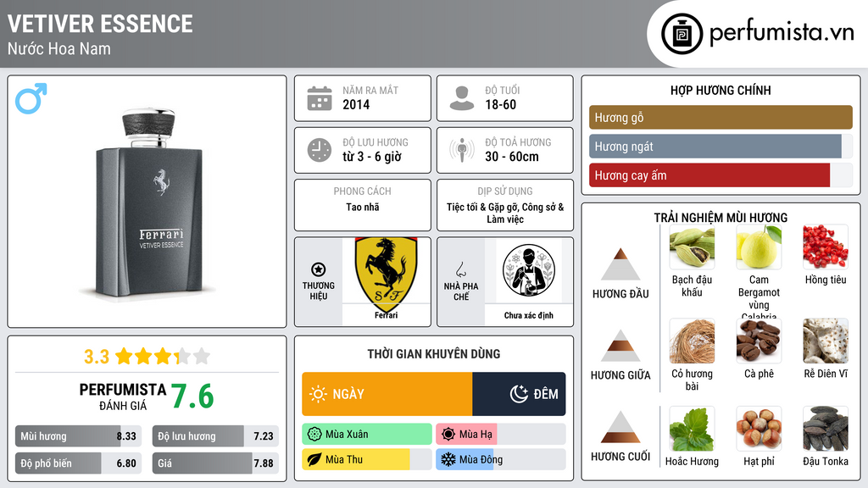Click the Hương gỗ accord bar

click(721, 117)
